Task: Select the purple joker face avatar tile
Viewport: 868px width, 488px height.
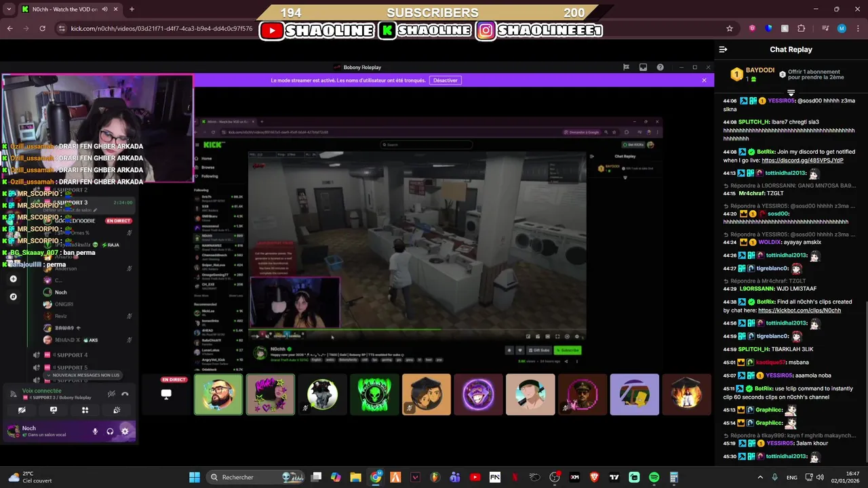Action: click(x=478, y=394)
